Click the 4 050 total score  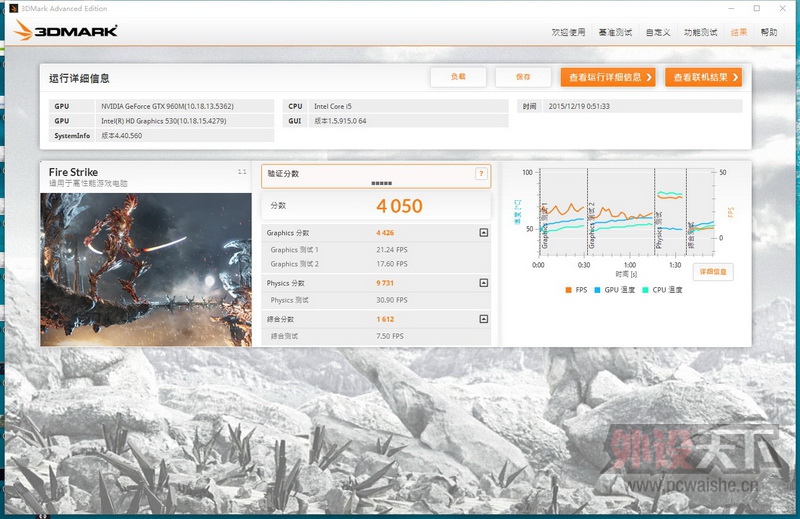coord(399,206)
